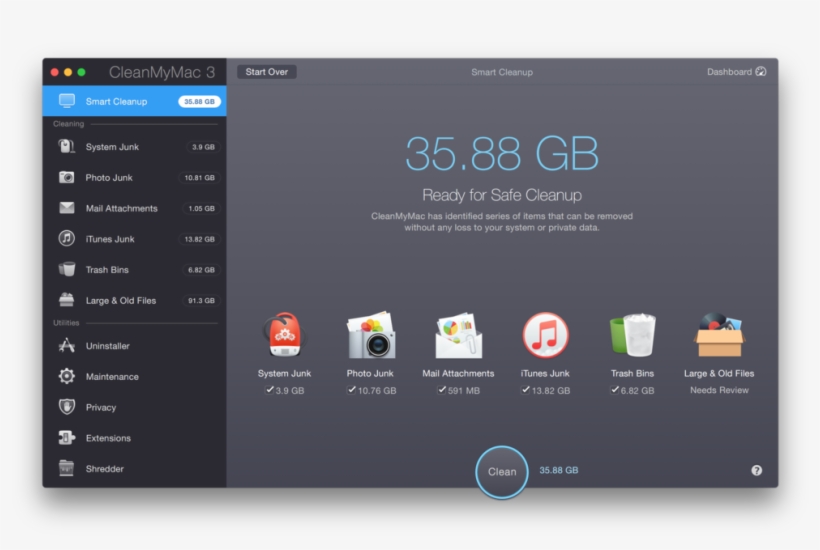Click the 3.9 GB badge in sidebar

point(203,147)
